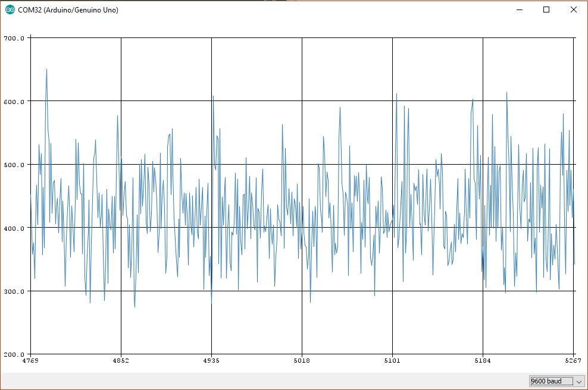Click the 4935 x-axis label
Screen dimensions: 588x390
[x=211, y=360]
